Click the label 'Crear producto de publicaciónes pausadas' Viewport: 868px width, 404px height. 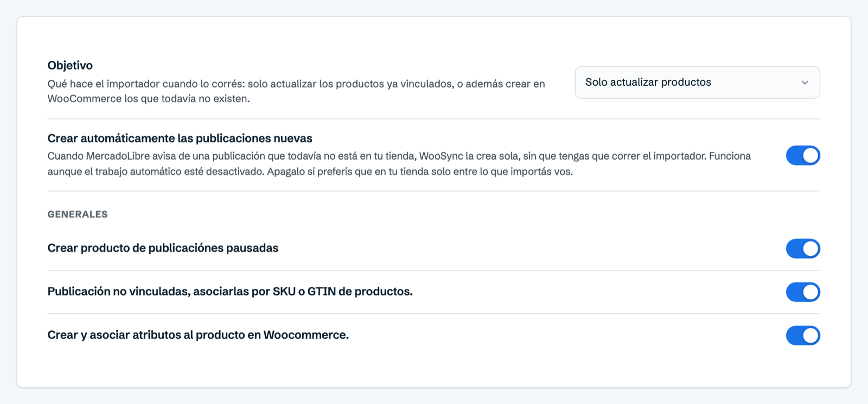[163, 248]
